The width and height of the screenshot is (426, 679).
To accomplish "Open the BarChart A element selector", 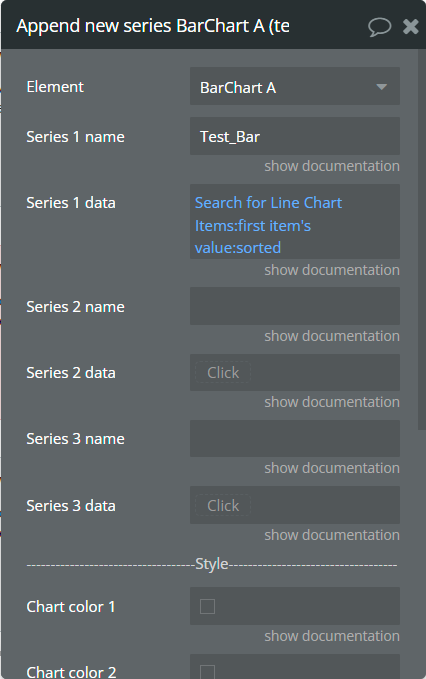I will pyautogui.click(x=294, y=86).
